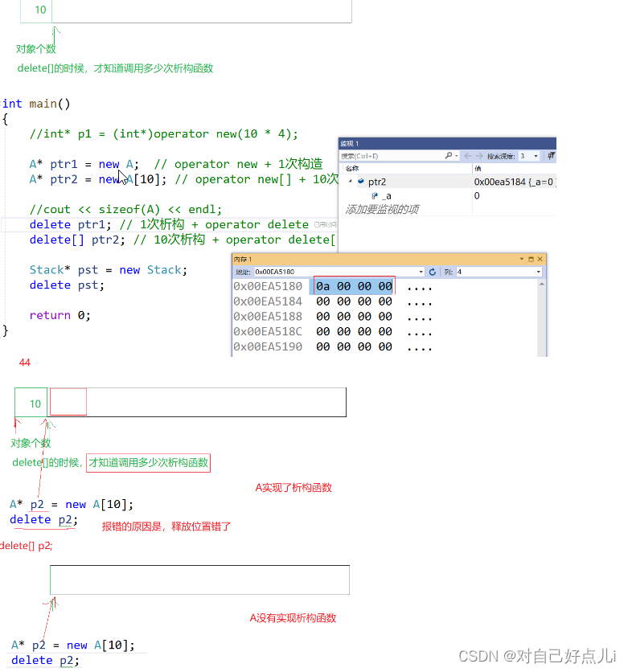Open the search options dropdown beside the magnifier
Image resolution: width=628 pixels, height=672 pixels.
coord(457,156)
